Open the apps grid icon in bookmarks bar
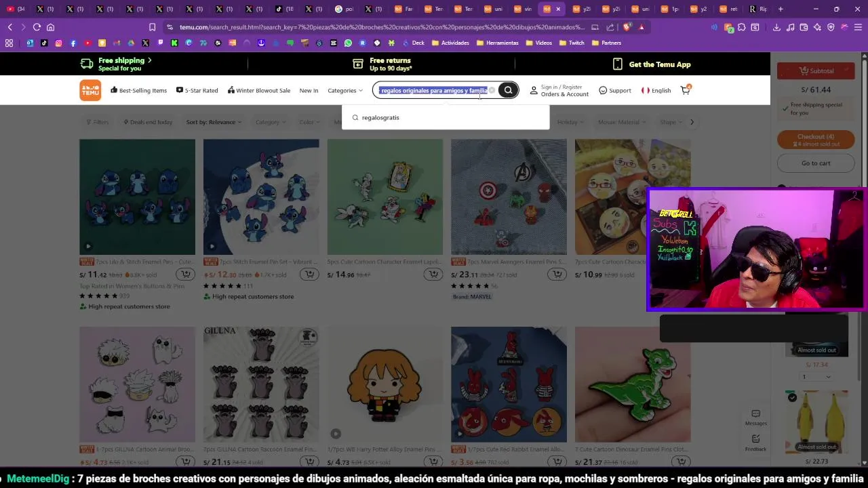Screen dimensions: 868x488 coord(9,43)
